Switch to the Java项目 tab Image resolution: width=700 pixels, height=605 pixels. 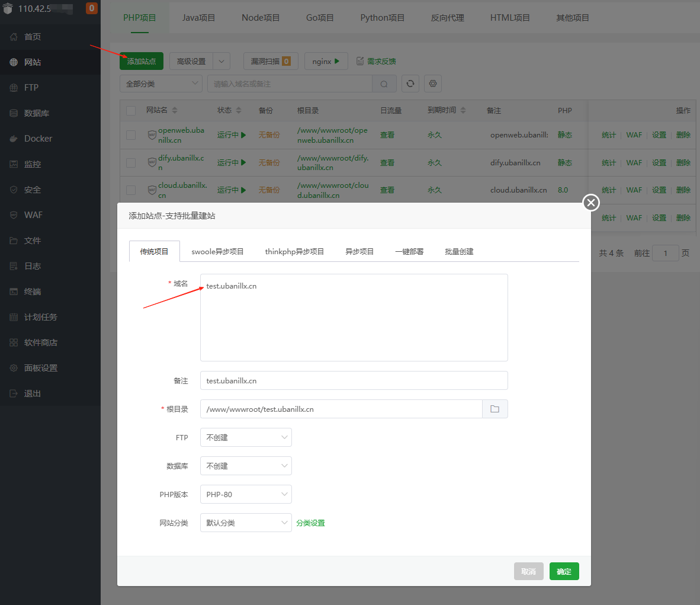[198, 18]
